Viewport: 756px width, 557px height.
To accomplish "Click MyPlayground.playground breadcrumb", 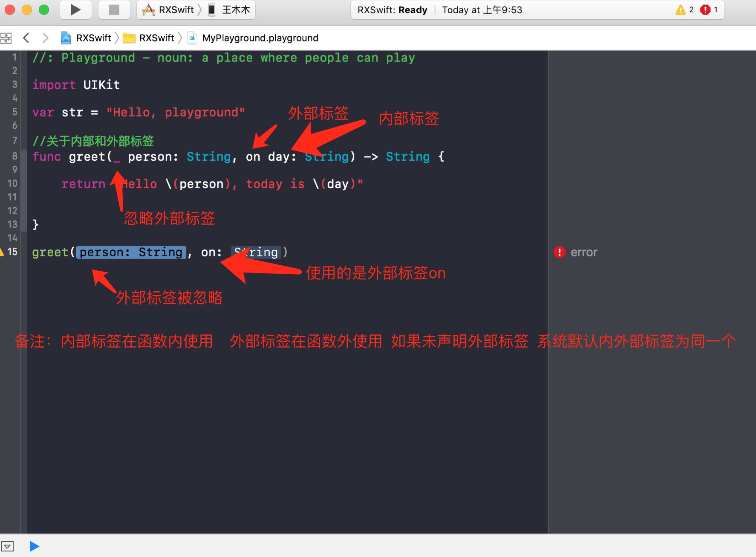I will pos(260,38).
